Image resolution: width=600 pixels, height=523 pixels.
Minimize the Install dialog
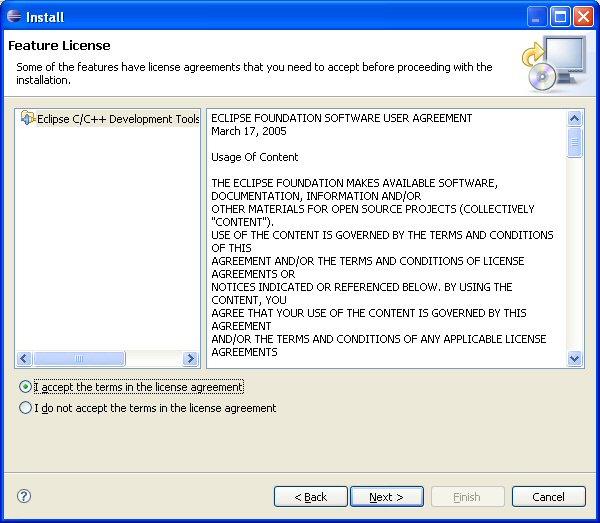(538, 17)
